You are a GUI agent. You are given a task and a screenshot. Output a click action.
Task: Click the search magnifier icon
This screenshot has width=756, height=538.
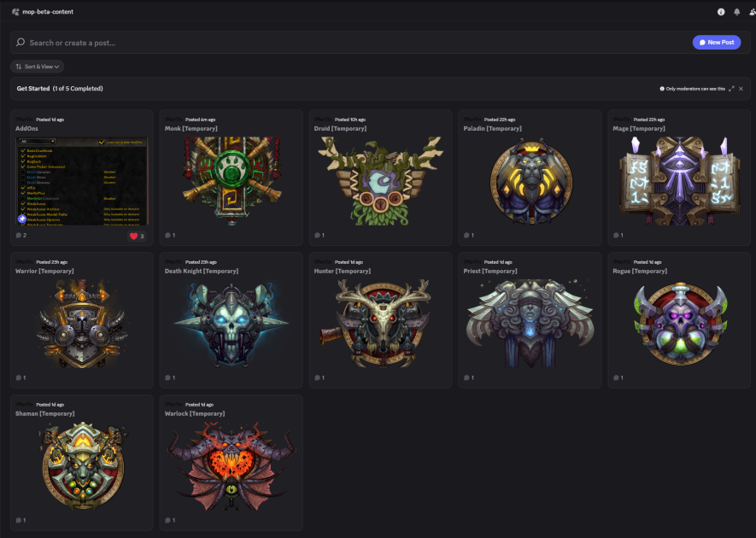tap(21, 43)
